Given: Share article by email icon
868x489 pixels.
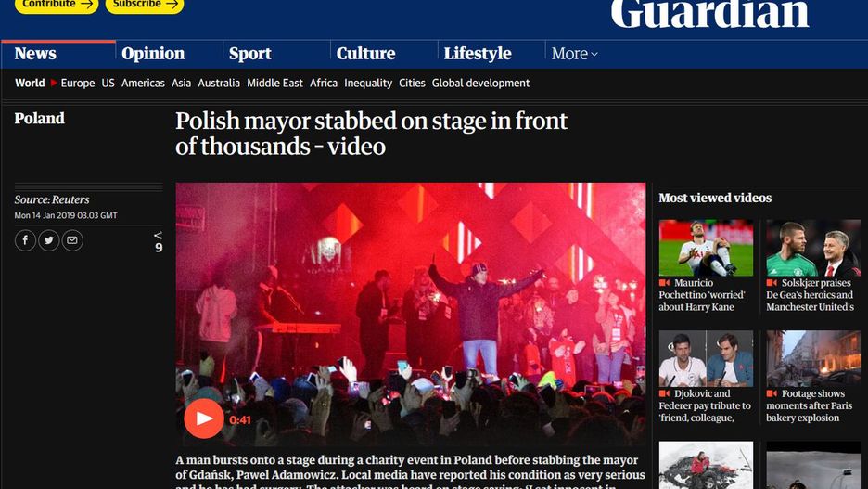Looking at the screenshot, I should tap(72, 240).
